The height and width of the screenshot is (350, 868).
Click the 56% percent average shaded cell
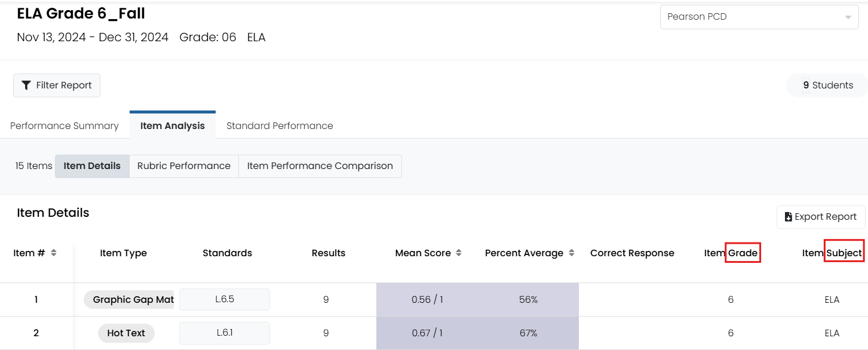point(528,300)
